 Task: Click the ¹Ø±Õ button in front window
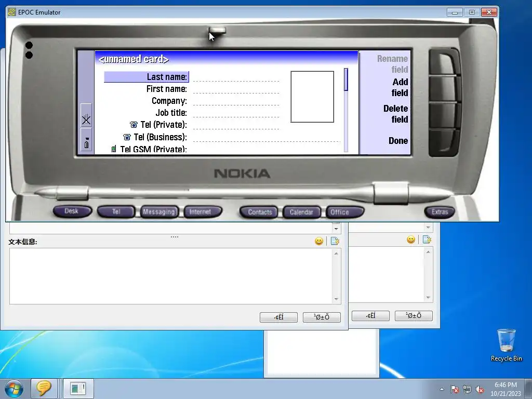(322, 317)
